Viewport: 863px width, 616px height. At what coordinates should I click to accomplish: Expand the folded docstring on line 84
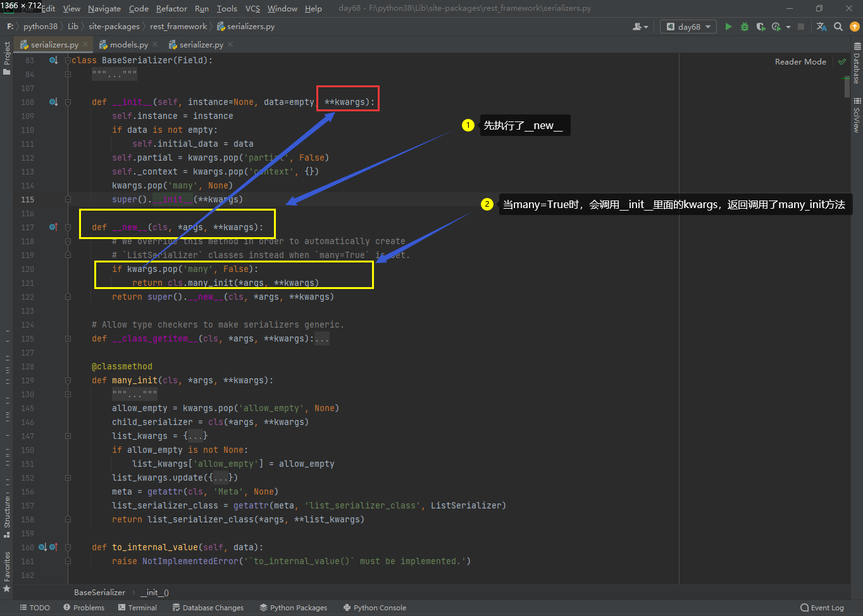point(68,74)
